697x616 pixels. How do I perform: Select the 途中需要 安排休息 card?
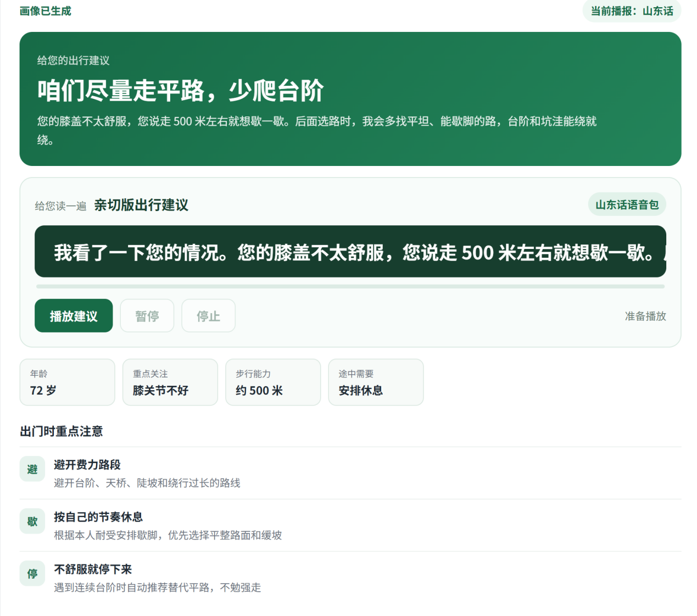[x=376, y=382]
